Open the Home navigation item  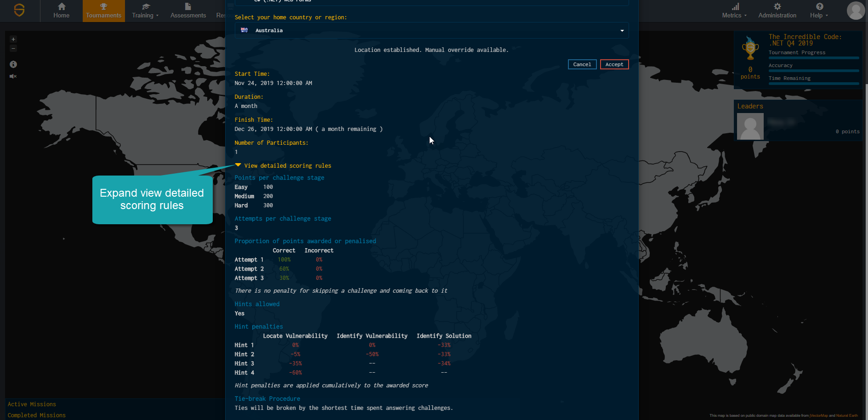tap(61, 11)
